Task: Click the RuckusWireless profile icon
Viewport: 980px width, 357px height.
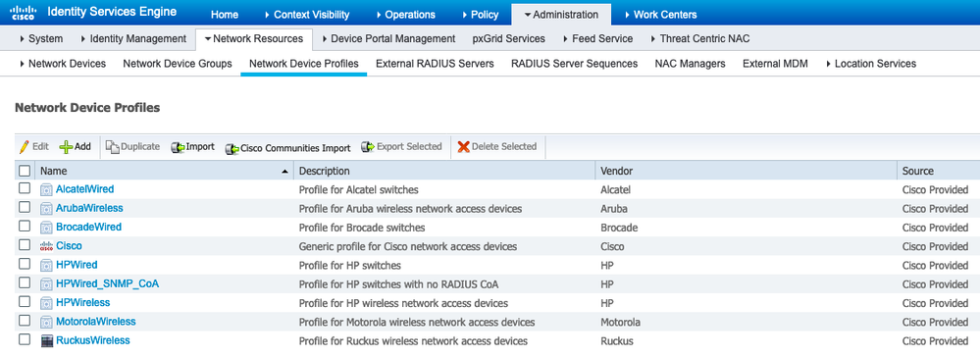Action: click(x=46, y=340)
